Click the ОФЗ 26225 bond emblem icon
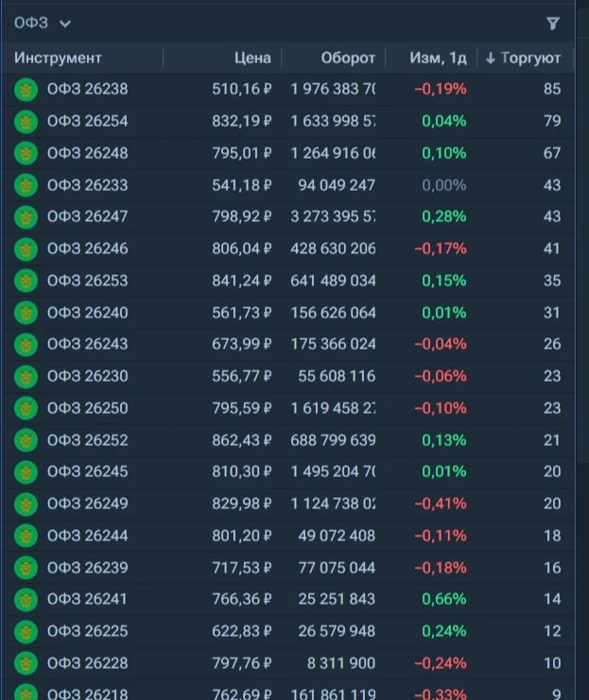The image size is (589, 700). [26, 632]
